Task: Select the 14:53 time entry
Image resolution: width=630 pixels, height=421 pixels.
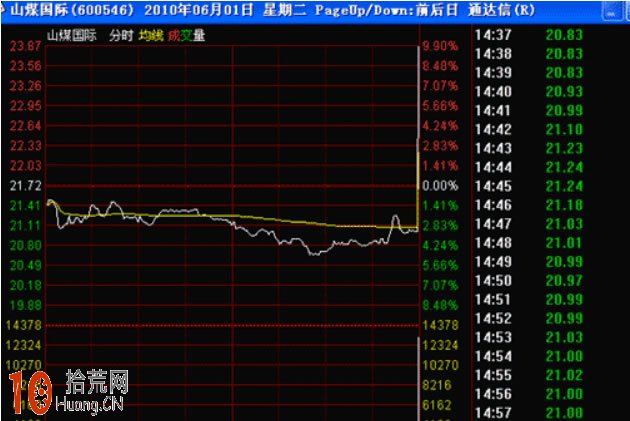Action: [493, 337]
